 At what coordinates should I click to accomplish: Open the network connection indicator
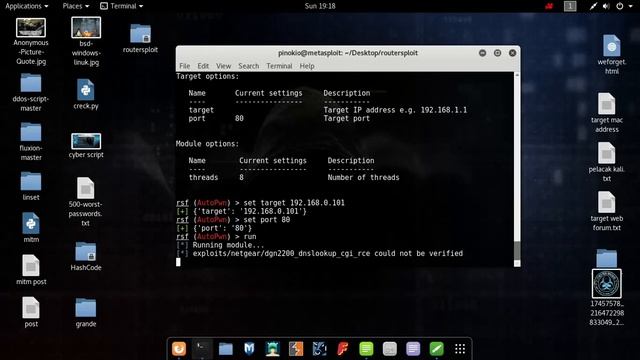[x=593, y=6]
